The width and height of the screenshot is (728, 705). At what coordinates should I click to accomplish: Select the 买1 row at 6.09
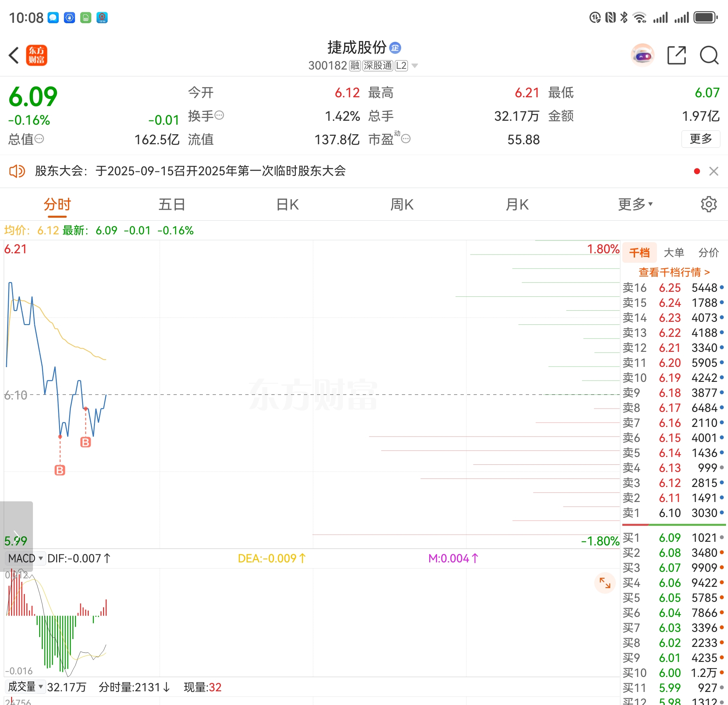coord(674,538)
